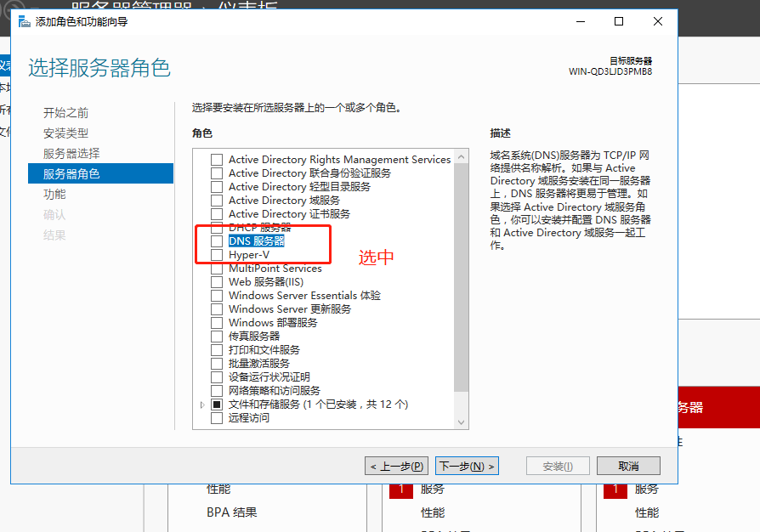Screen dimensions: 760x532
Task: Select the Hyper-V role text
Action: point(249,254)
